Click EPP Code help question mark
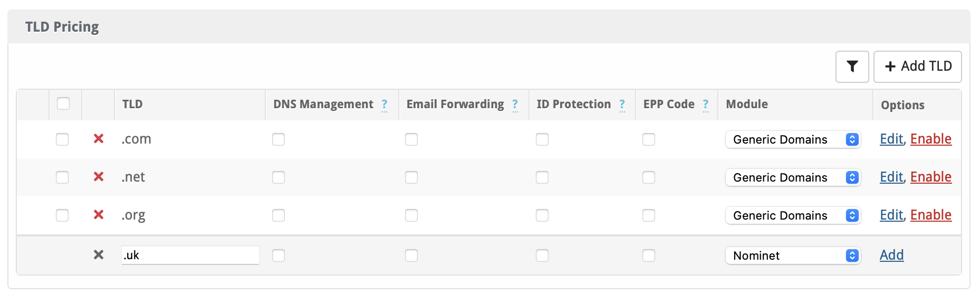 (x=706, y=105)
